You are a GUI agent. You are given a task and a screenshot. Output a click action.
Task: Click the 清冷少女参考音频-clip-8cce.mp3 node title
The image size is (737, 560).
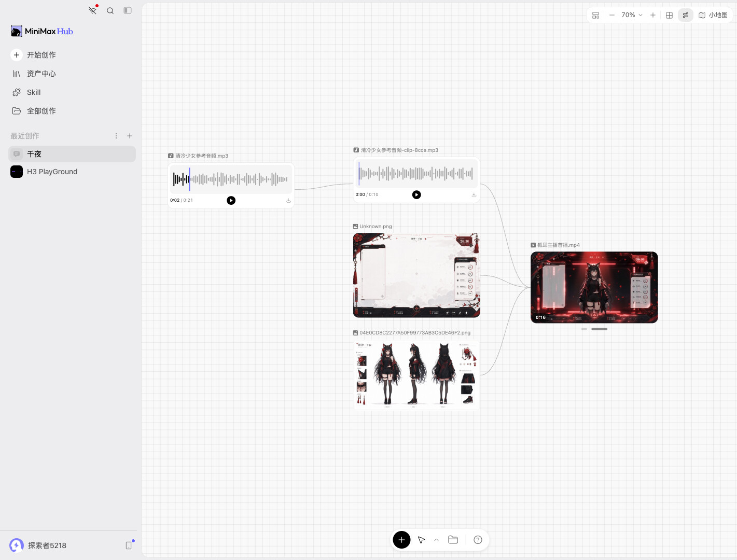[x=399, y=150]
